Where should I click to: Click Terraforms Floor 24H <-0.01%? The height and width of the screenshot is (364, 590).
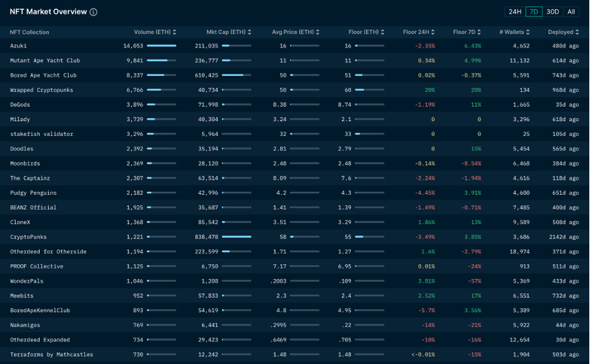pyautogui.click(x=423, y=354)
